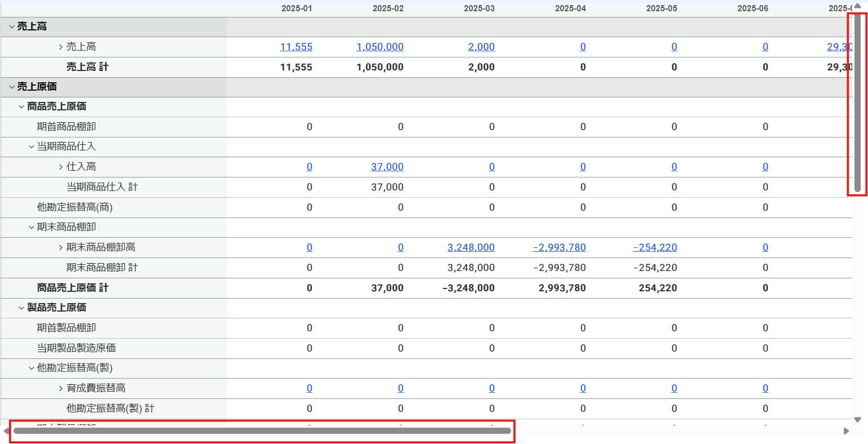Expand the 売上高 sub-row chevron
Viewport: 868px width, 444px height.
click(x=61, y=47)
